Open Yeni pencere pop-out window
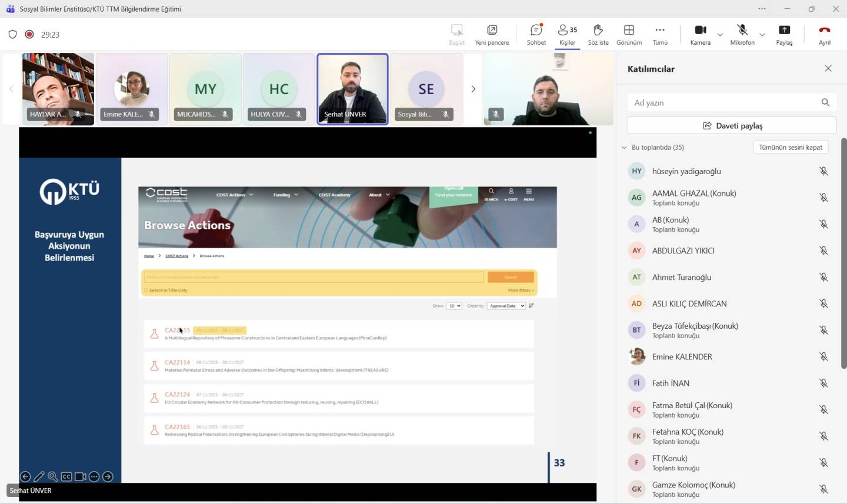Viewport: 847px width, 504px height. [492, 34]
